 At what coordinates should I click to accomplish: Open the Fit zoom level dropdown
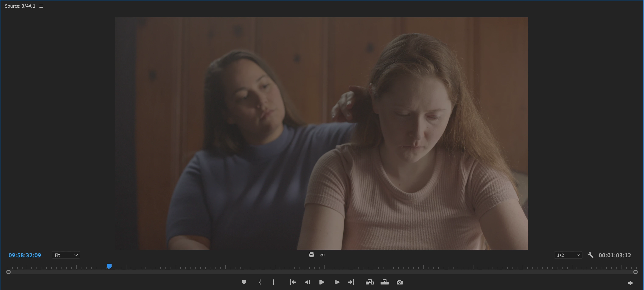(x=66, y=255)
